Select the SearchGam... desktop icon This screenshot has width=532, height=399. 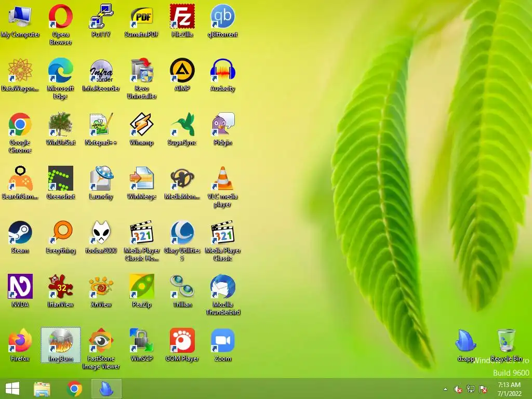tap(20, 183)
